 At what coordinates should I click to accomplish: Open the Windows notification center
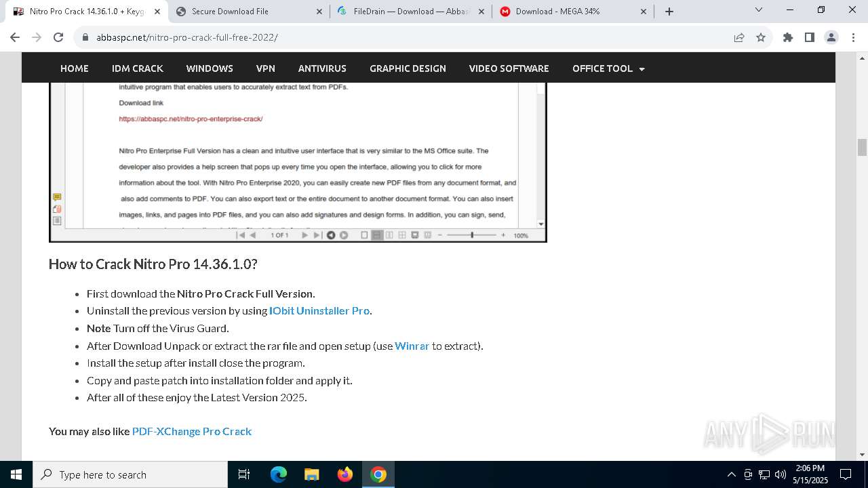[x=846, y=474]
